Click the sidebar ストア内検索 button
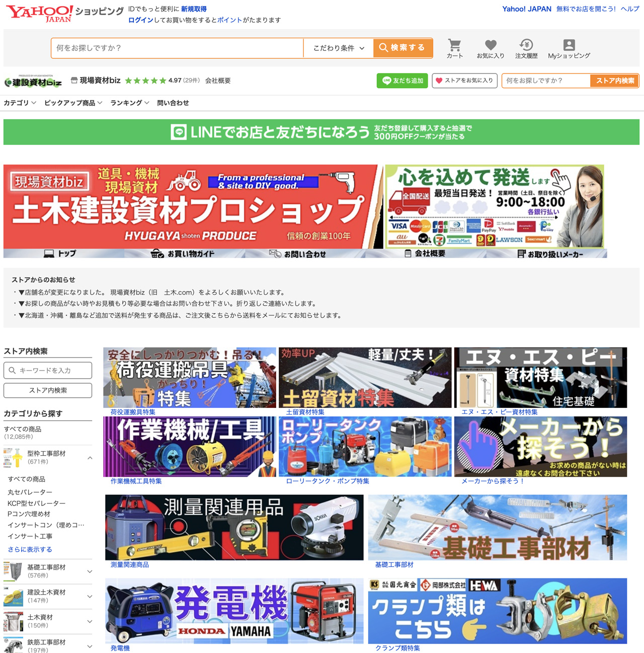 [x=48, y=390]
